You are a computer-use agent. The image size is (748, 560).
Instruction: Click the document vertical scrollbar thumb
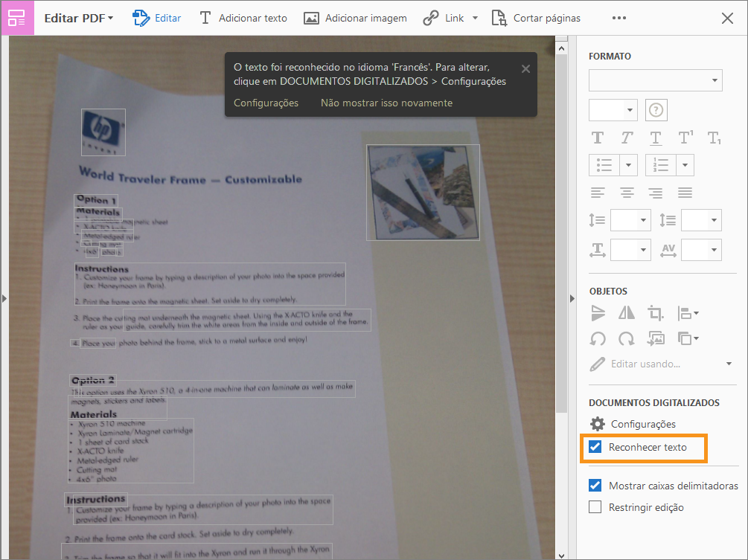tap(561, 234)
